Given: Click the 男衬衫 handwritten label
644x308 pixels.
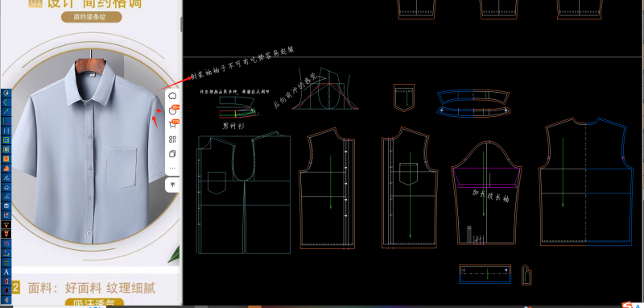Looking at the screenshot, I should click(x=233, y=127).
